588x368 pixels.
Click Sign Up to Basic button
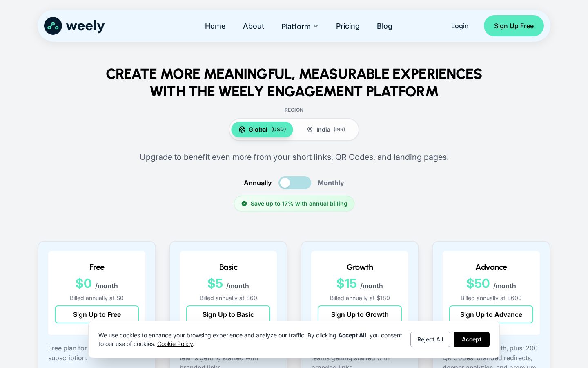coord(228,314)
